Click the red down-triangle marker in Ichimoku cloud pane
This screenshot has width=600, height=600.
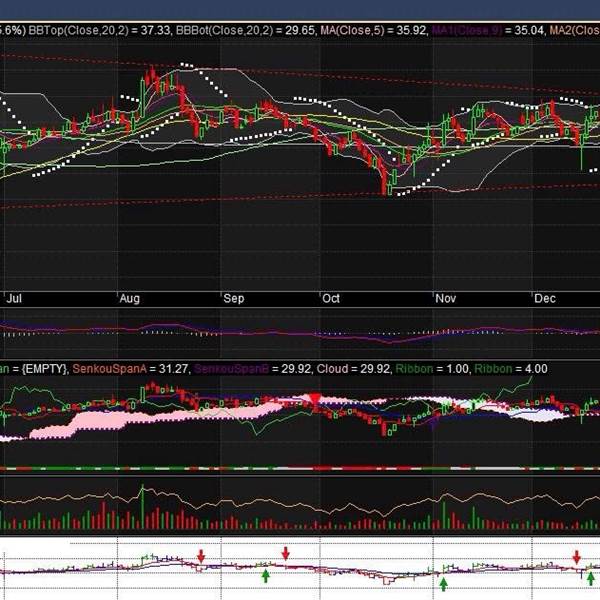(x=315, y=398)
